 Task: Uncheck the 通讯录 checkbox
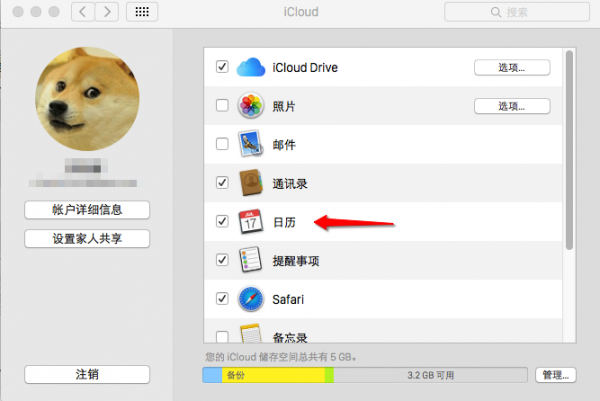coord(222,183)
